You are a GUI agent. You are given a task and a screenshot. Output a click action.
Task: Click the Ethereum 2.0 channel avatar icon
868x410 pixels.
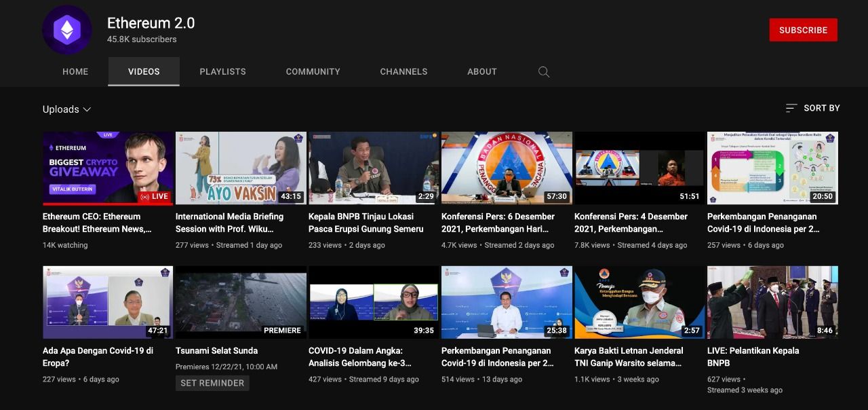tap(66, 30)
